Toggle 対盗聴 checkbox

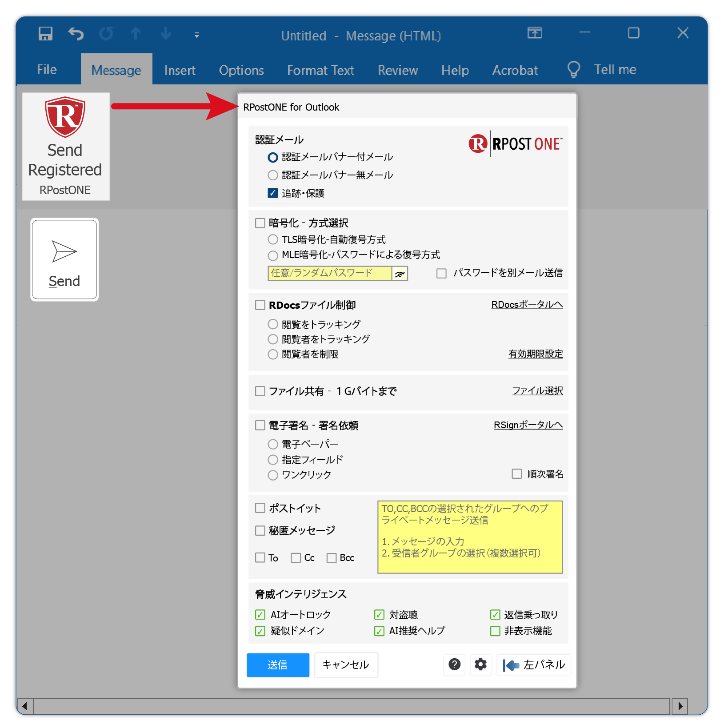click(379, 615)
